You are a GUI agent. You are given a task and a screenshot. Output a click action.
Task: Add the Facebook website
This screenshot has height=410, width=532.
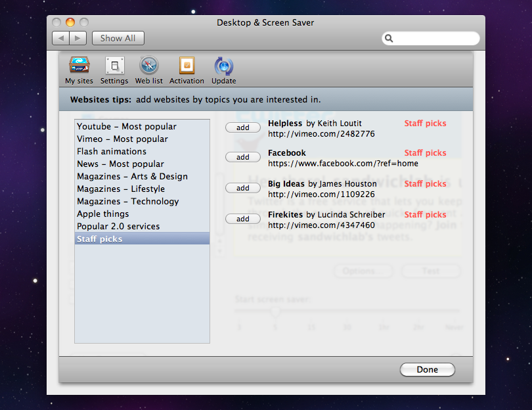(x=243, y=157)
